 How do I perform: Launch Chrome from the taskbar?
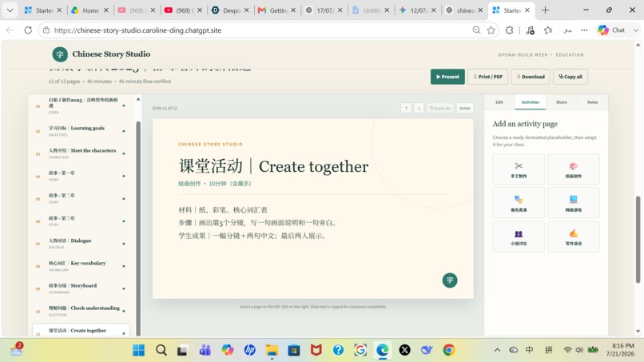pyautogui.click(x=448, y=350)
